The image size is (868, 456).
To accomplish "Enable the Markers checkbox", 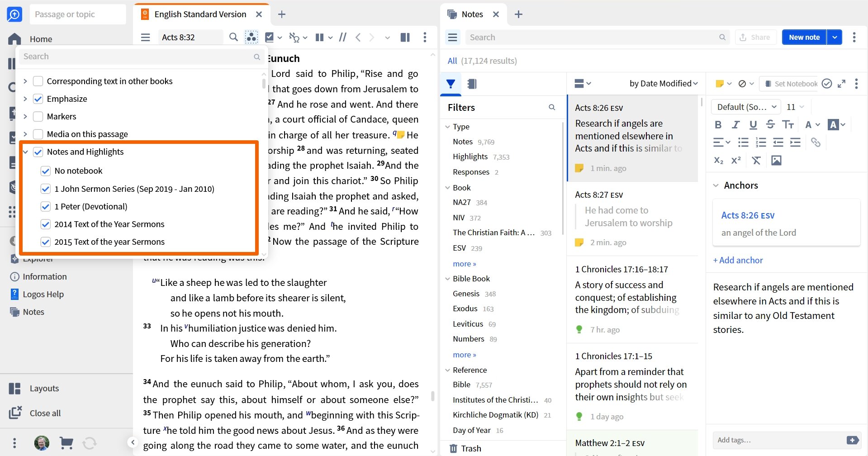I will [x=38, y=116].
